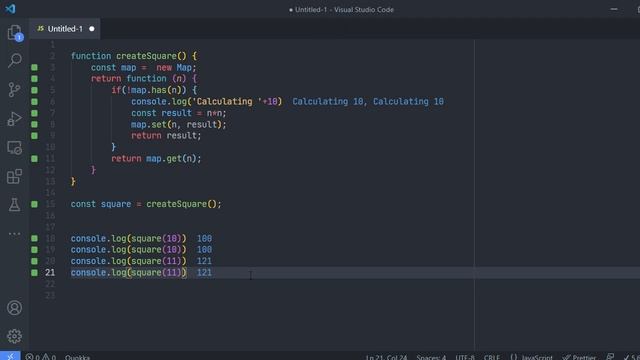Click inline output 'Calculating 10, Calculating 10'

(x=368, y=102)
